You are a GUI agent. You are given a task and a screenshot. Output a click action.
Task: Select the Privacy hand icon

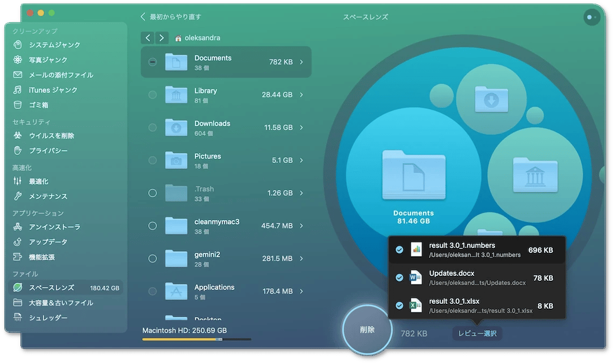[x=18, y=151]
